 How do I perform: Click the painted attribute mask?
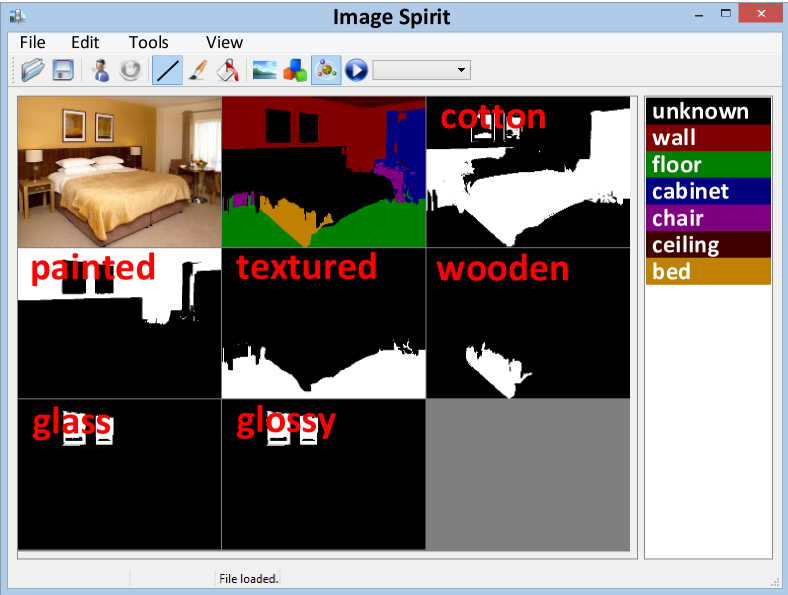pyautogui.click(x=120, y=323)
